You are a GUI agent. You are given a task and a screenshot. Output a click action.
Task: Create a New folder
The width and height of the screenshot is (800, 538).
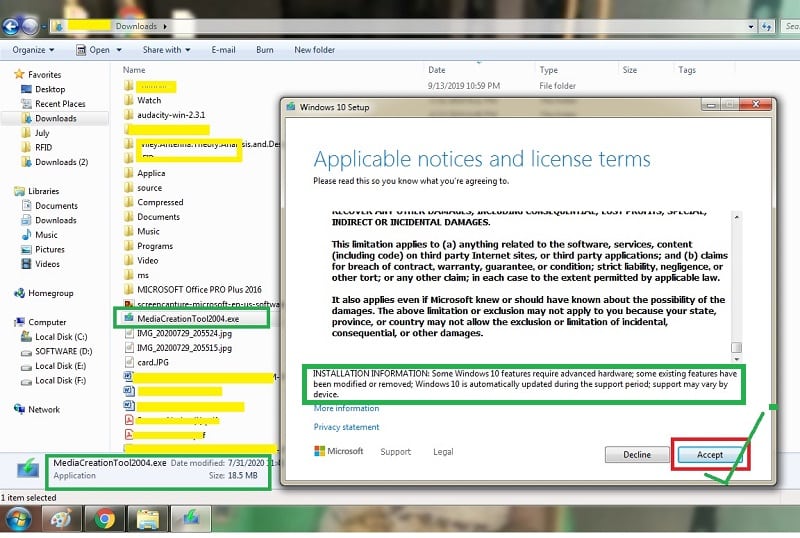coord(314,50)
